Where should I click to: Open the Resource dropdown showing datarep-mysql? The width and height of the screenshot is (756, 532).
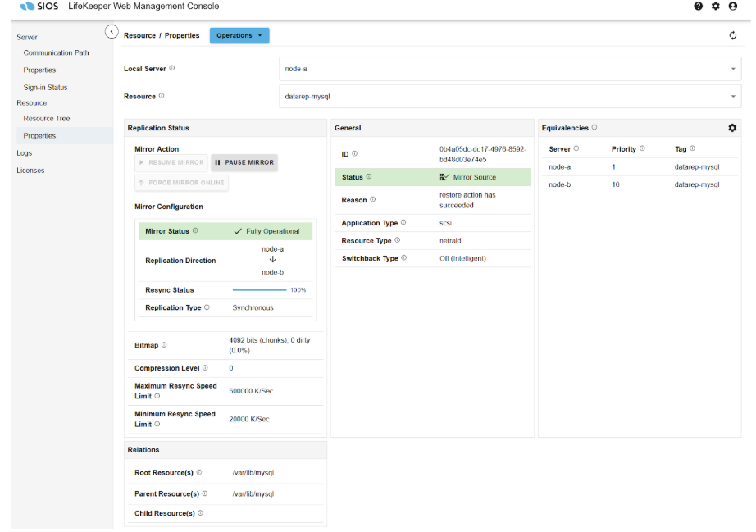pos(510,97)
